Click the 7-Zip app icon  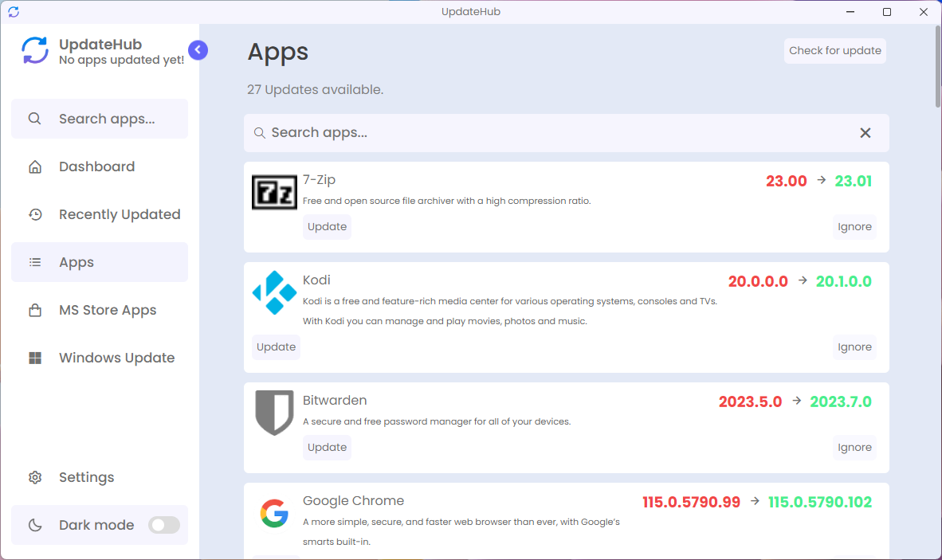pos(274,192)
